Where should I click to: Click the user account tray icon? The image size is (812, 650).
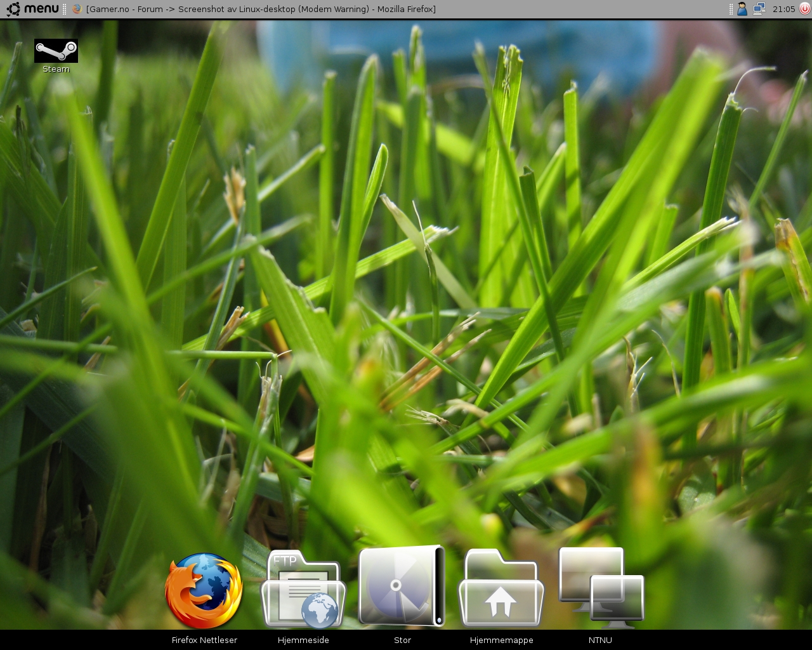coord(742,9)
